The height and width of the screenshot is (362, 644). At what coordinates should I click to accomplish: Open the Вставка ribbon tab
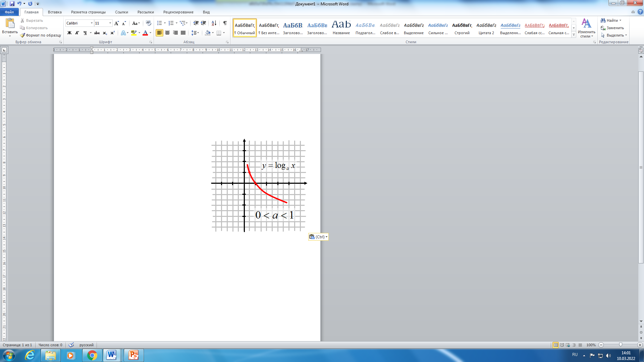click(x=55, y=12)
